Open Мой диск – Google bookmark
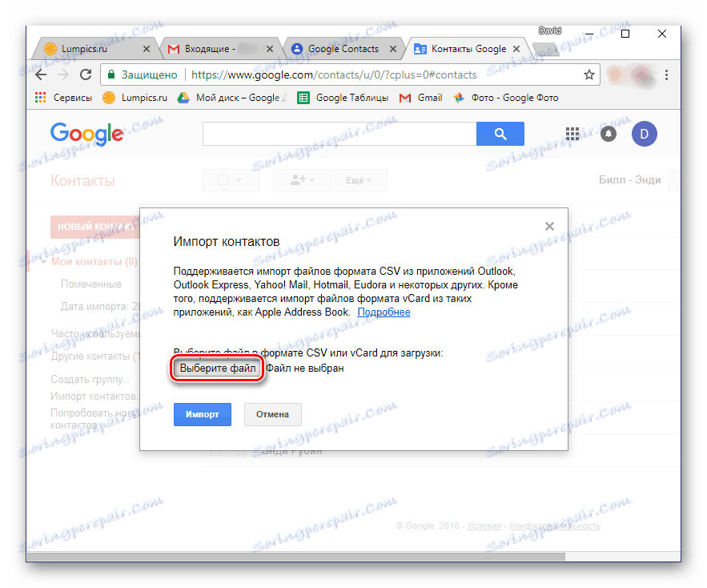 click(231, 98)
